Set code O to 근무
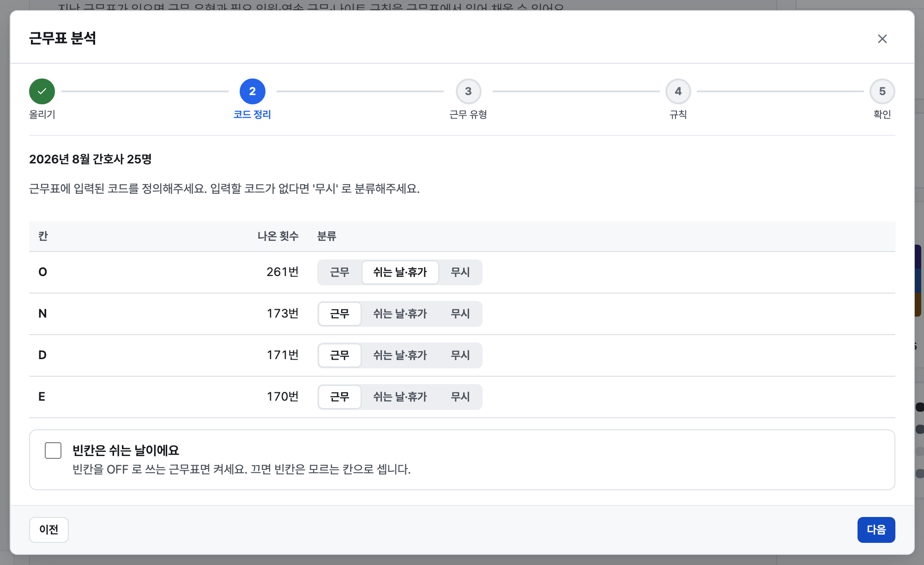Viewport: 924px width, 565px height. click(340, 272)
